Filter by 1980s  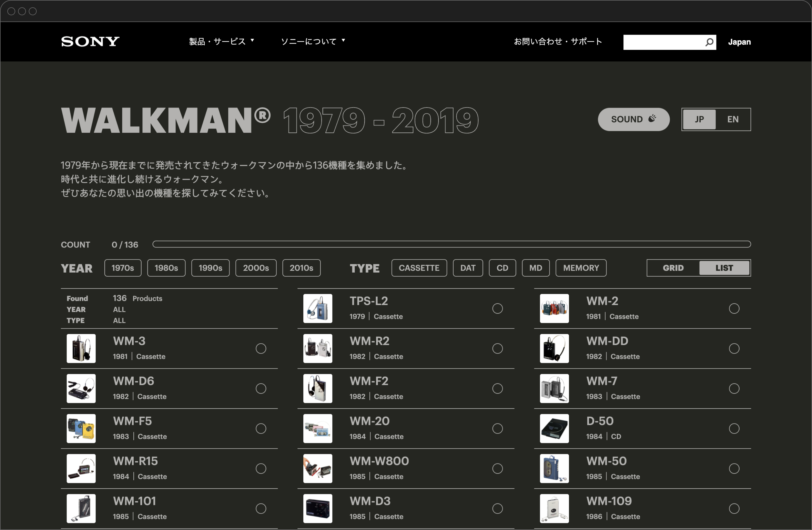click(166, 268)
